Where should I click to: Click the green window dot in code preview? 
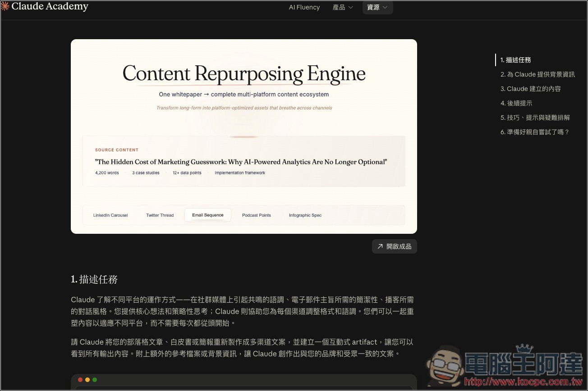pyautogui.click(x=95, y=380)
